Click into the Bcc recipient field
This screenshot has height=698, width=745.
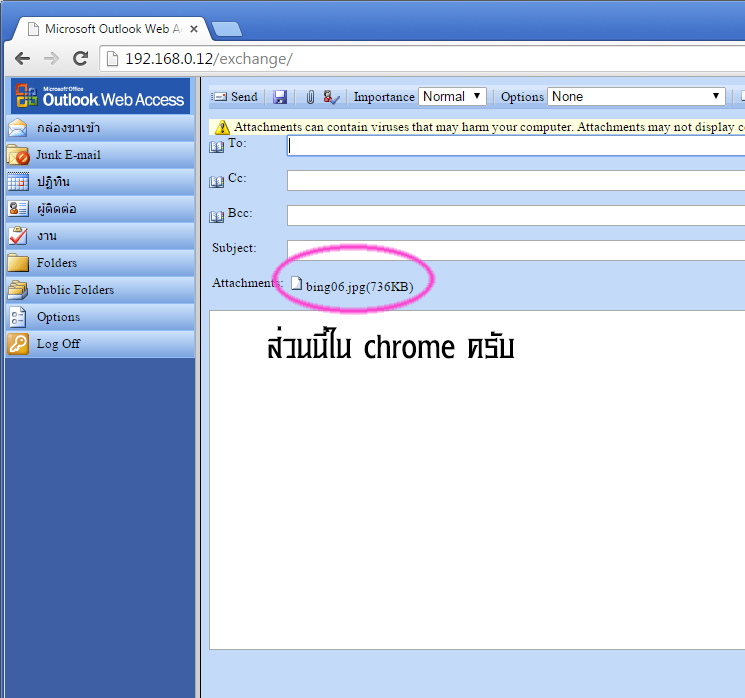pyautogui.click(x=516, y=216)
